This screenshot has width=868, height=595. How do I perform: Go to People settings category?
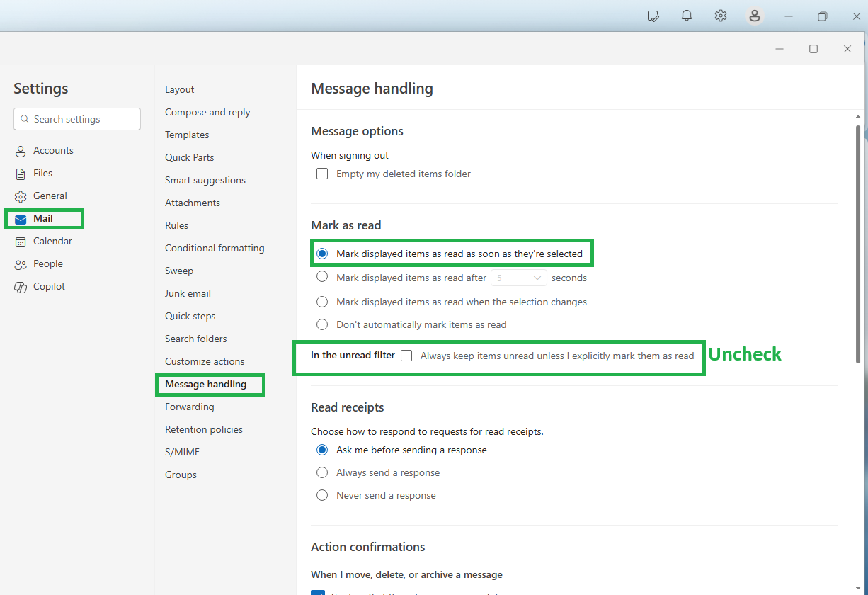click(47, 263)
